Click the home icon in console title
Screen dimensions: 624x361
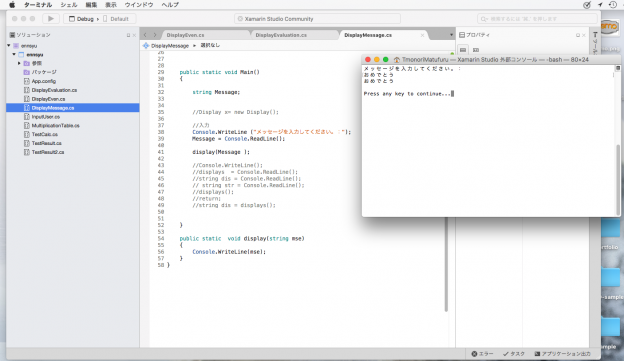click(x=396, y=60)
